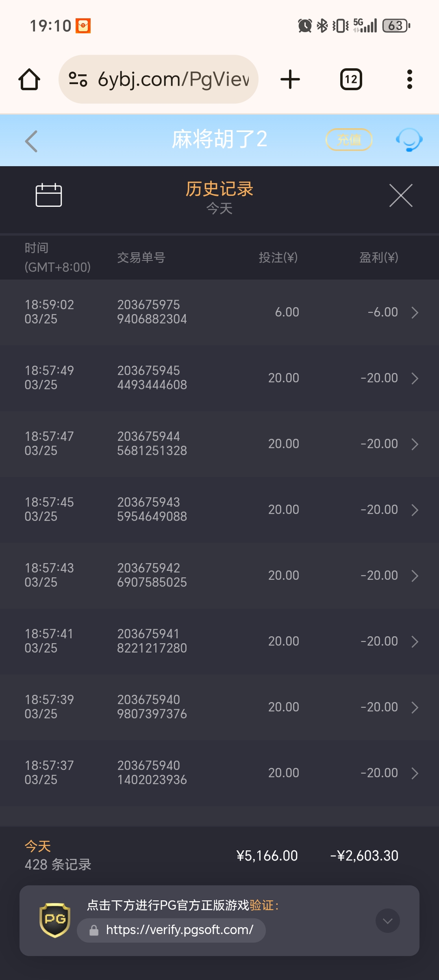Image resolution: width=439 pixels, height=980 pixels.
Task: Tap the browser home icon
Action: pos(29,79)
